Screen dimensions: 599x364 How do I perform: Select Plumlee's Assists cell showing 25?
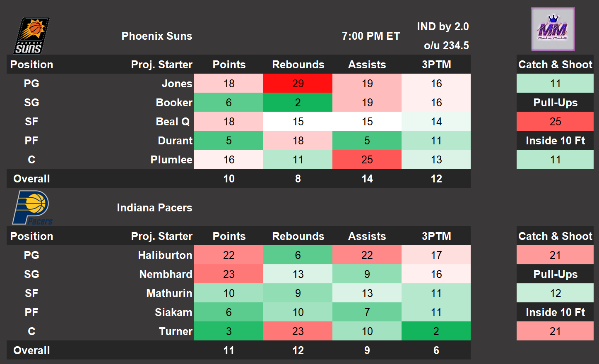click(367, 160)
